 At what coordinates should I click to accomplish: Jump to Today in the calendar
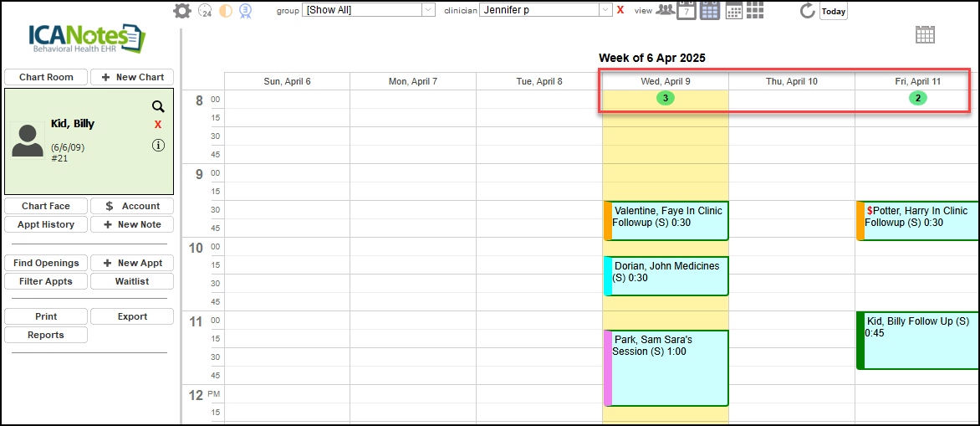pos(833,12)
